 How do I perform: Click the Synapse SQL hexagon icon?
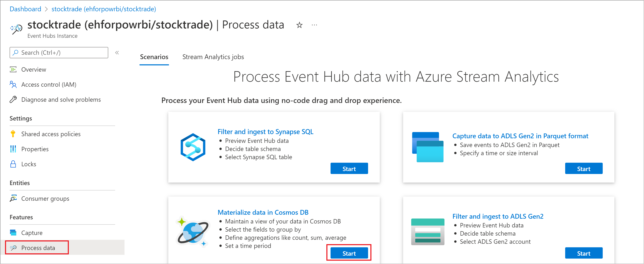click(193, 147)
